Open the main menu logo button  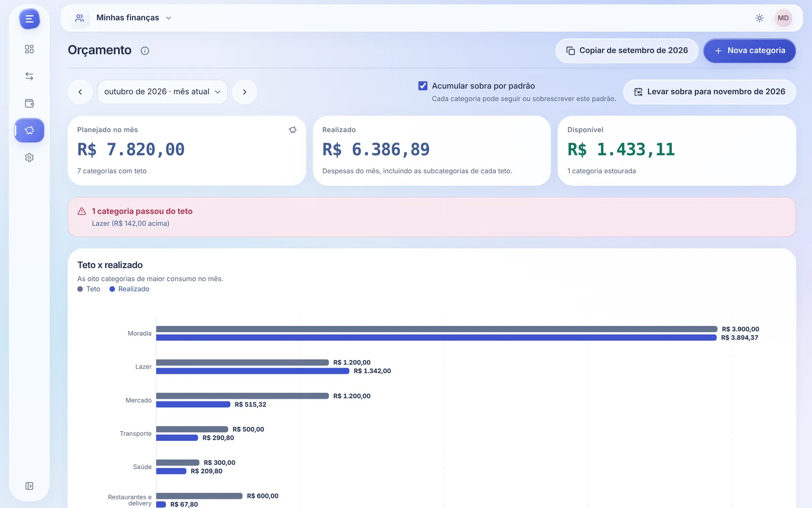pyautogui.click(x=29, y=19)
